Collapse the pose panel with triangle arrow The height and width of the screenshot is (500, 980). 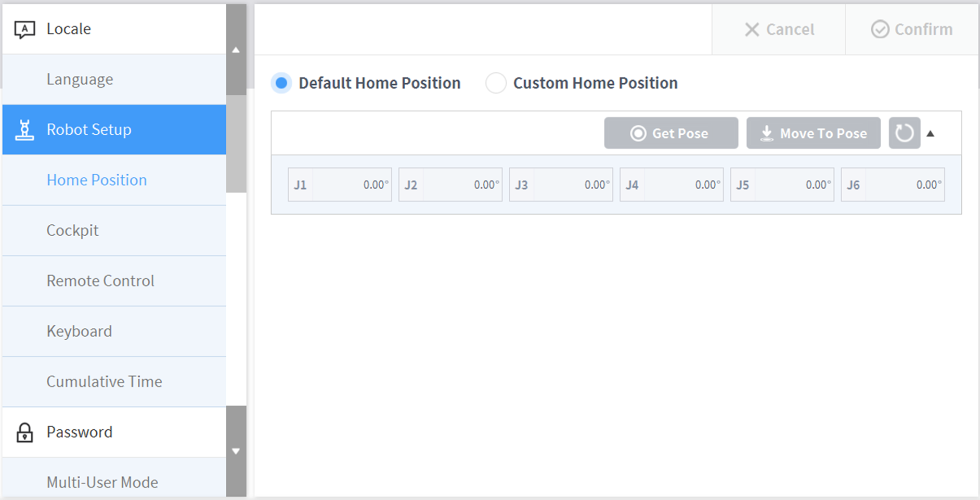(x=931, y=134)
